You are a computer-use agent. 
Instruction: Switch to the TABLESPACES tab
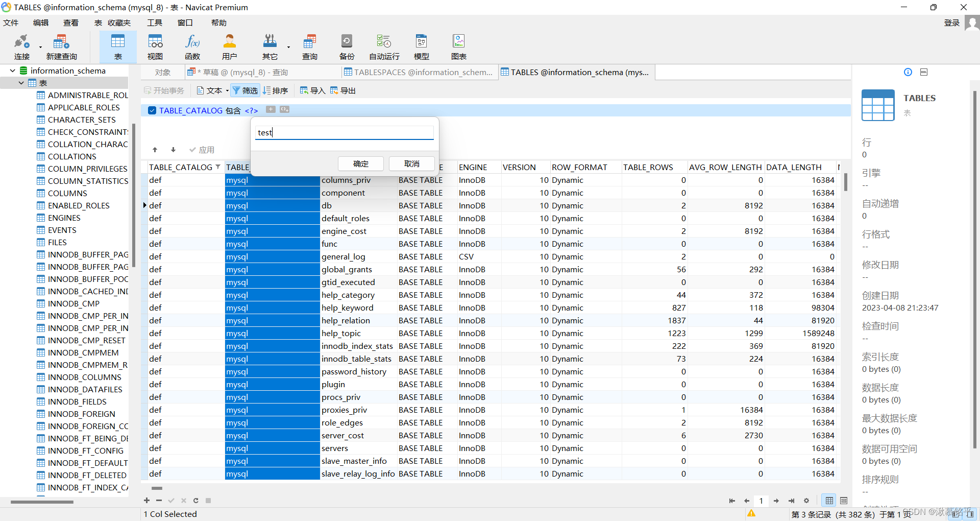tap(419, 73)
